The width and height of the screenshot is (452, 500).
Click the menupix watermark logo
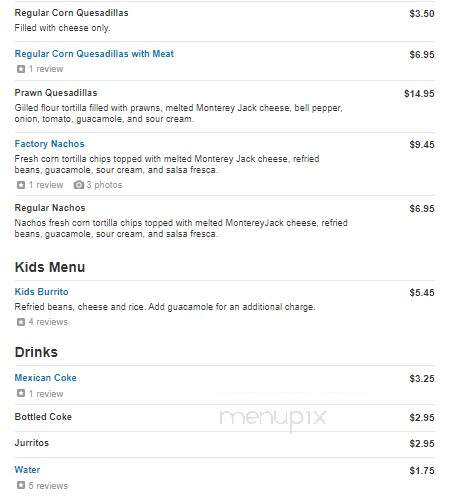273,419
